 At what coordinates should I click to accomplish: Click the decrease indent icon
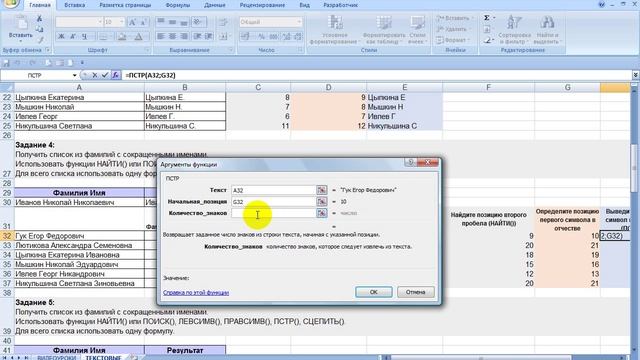click(x=198, y=37)
